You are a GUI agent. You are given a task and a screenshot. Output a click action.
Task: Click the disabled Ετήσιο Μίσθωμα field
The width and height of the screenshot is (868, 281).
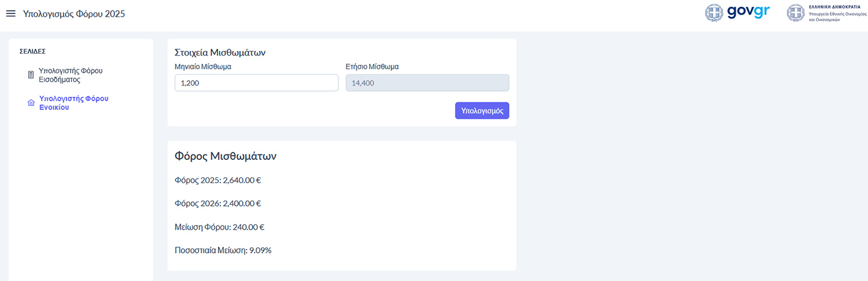[x=427, y=83]
